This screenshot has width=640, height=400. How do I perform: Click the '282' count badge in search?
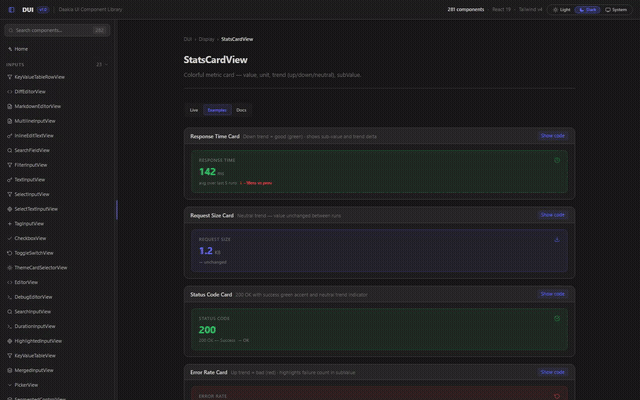click(x=99, y=30)
